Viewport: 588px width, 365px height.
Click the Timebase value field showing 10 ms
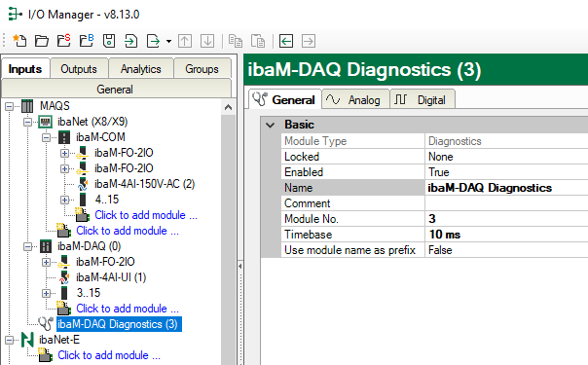point(506,235)
